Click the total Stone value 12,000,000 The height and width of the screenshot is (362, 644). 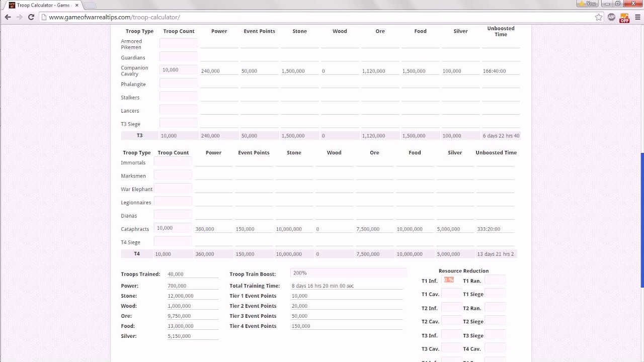[x=193, y=296]
